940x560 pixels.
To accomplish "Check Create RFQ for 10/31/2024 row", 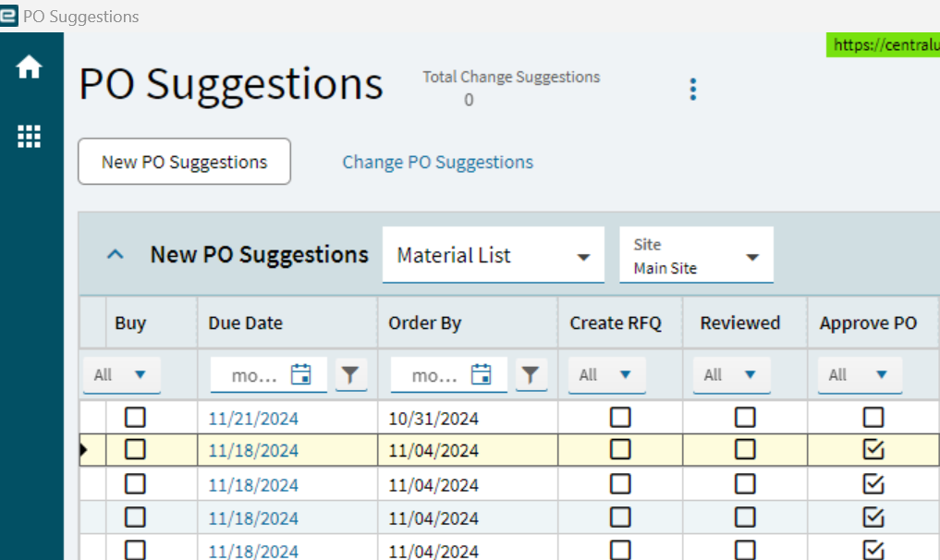I will [620, 418].
